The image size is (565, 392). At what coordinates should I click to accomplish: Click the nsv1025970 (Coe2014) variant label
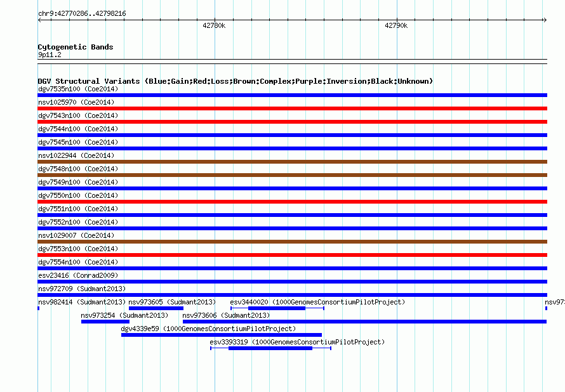tap(76, 102)
